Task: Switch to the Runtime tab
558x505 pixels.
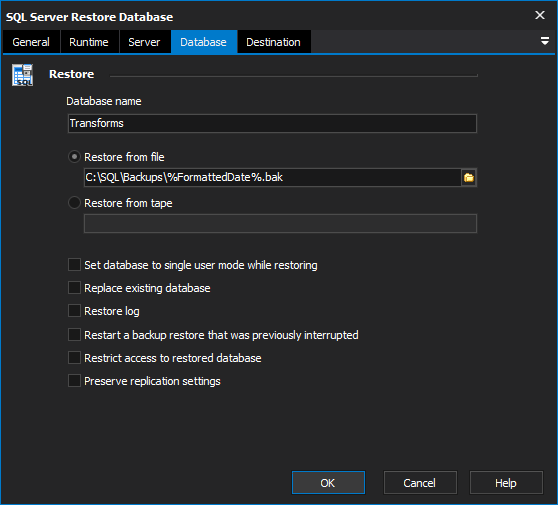Action: point(89,42)
